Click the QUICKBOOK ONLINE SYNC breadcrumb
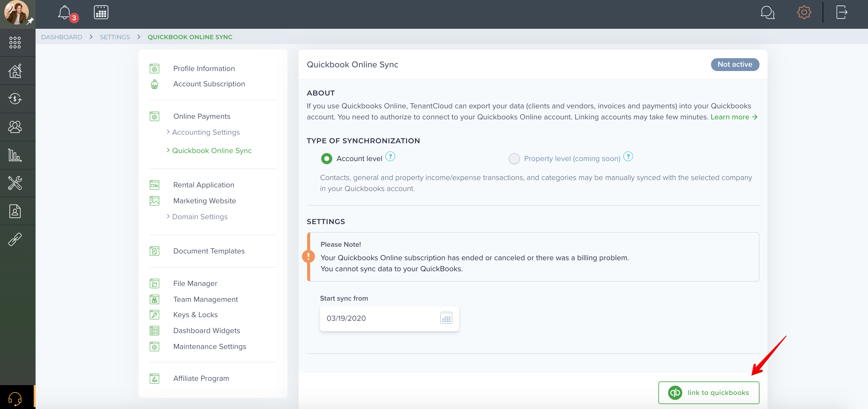Screen dimensions: 868x409 (x=190, y=37)
